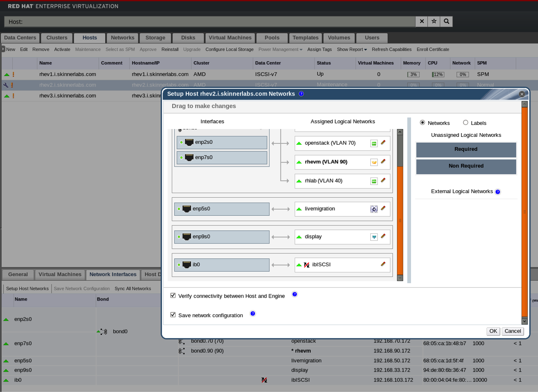Open the Storage tab

(155, 38)
